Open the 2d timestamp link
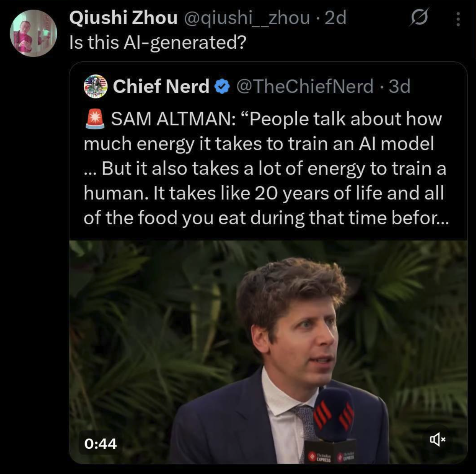Image resolution: width=476 pixels, height=474 pixels. (x=336, y=18)
